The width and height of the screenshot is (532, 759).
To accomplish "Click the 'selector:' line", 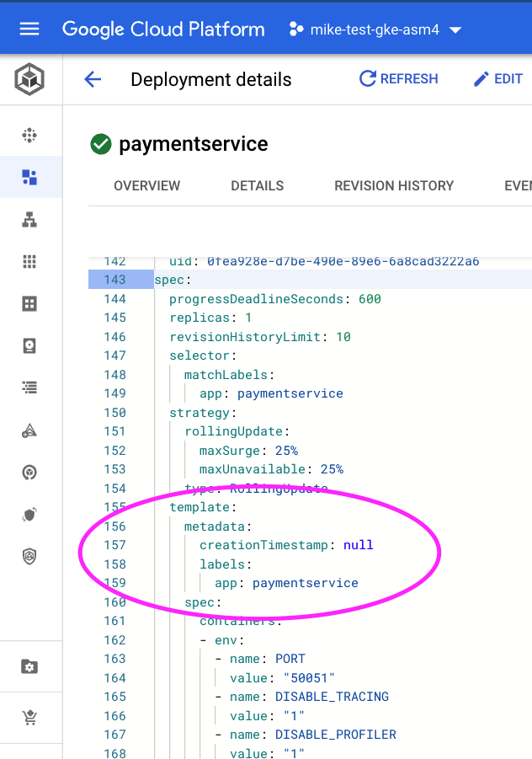I will (x=203, y=355).
